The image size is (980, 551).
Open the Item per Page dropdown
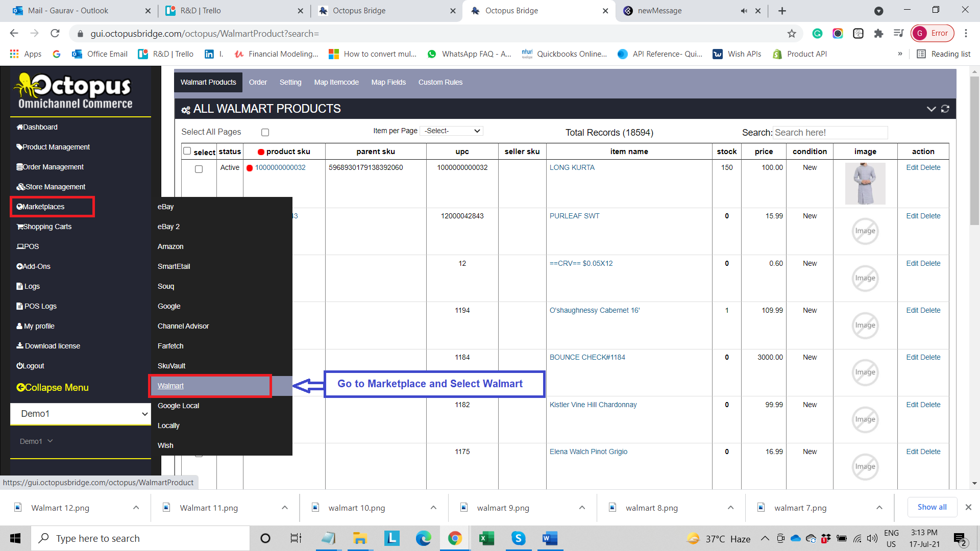[x=451, y=131]
